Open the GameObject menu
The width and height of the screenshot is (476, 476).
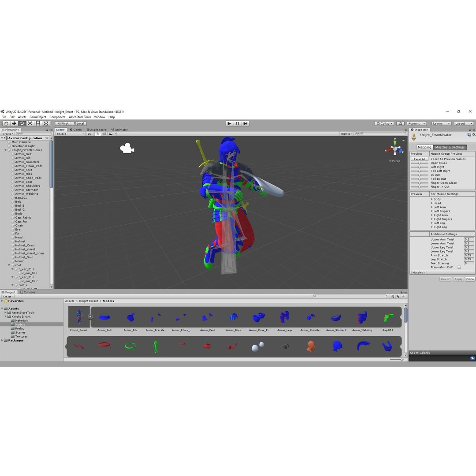37,117
